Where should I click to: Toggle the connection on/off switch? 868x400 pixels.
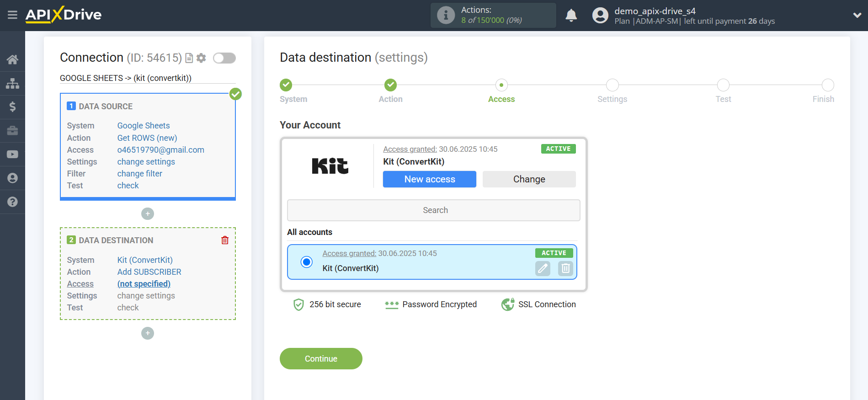(224, 58)
